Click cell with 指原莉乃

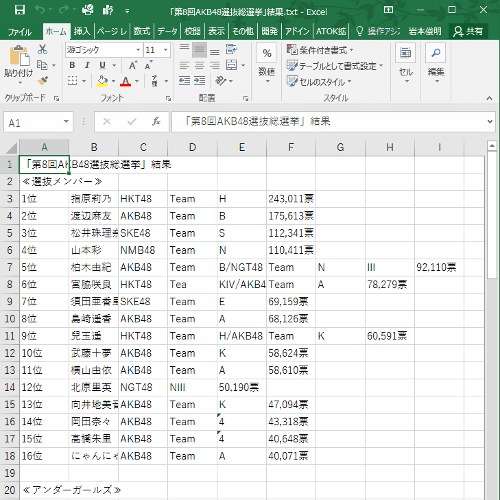click(x=93, y=199)
